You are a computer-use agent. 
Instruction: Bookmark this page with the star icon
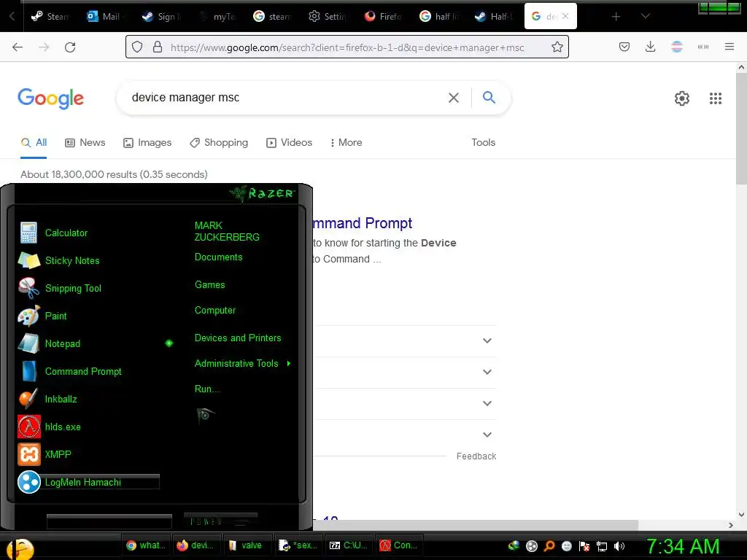click(557, 47)
